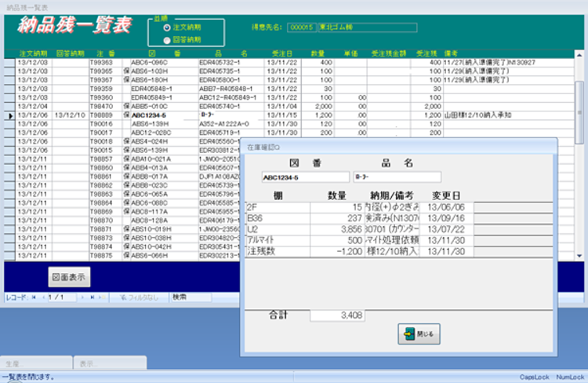Go to next record navigation arrow
This screenshot has width=588, height=383.
click(x=82, y=297)
